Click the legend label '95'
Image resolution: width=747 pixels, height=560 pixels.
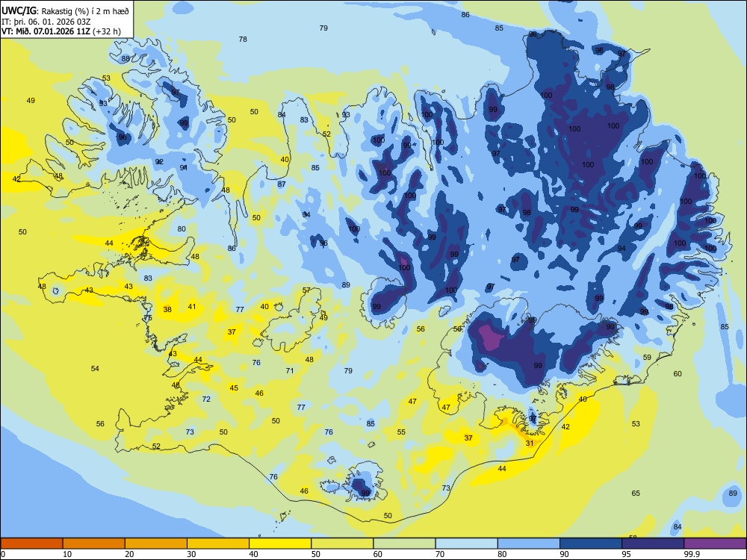tap(627, 554)
